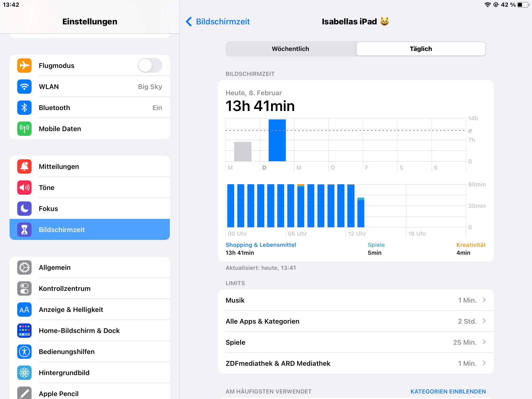This screenshot has height=399, width=532.
Task: Tap the Bedienungshilfen accessibility icon
Action: (x=24, y=352)
